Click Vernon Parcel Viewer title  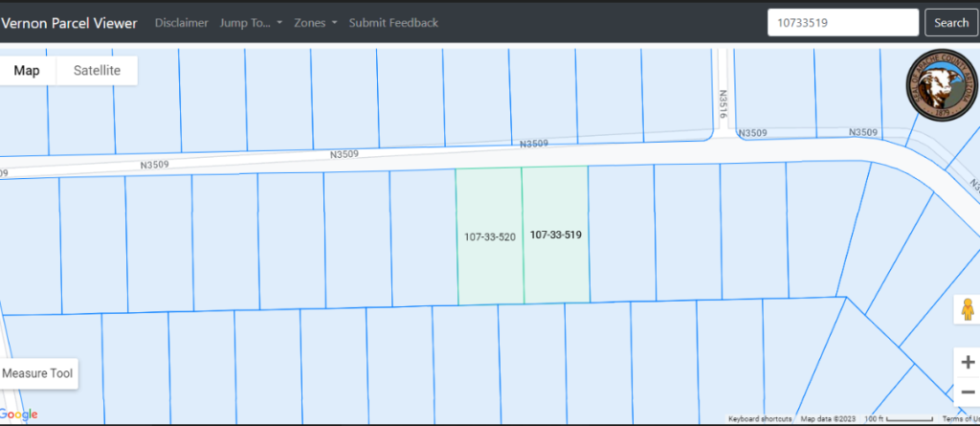(69, 23)
